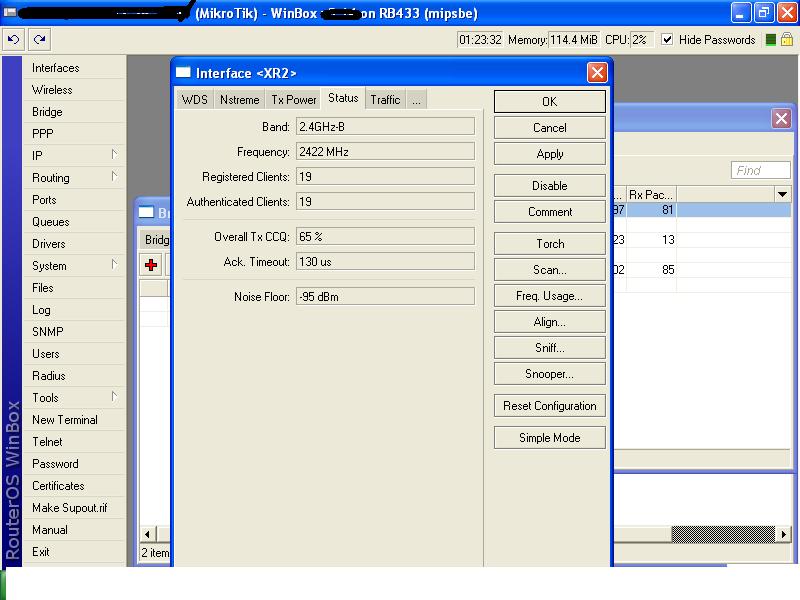This screenshot has height=600, width=800.
Task: Expand the Routing submenu arrow
Action: [114, 177]
